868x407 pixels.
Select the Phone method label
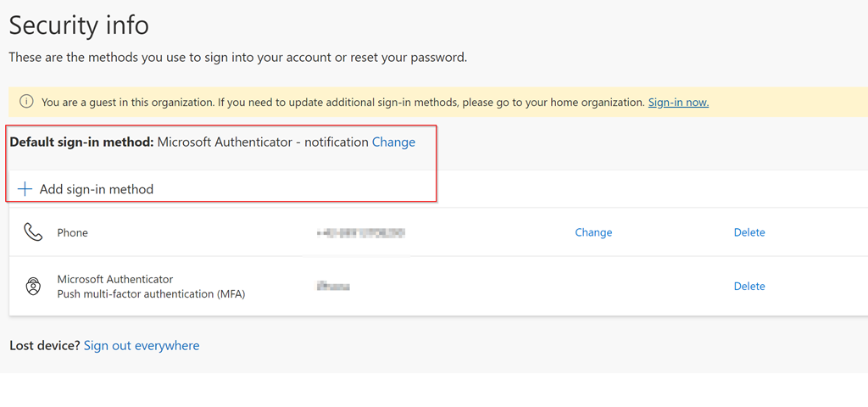pyautogui.click(x=73, y=232)
